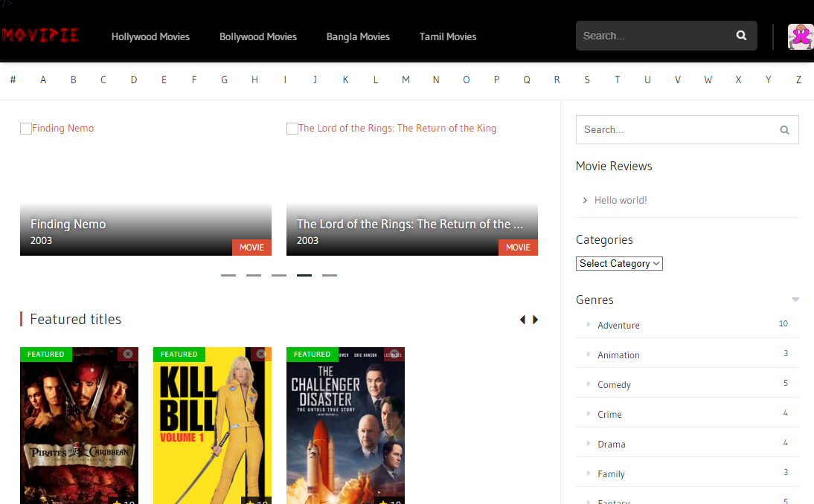Viewport: 814px width, 504px height.
Task: Jump to the fifth slider page dash
Action: (330, 275)
